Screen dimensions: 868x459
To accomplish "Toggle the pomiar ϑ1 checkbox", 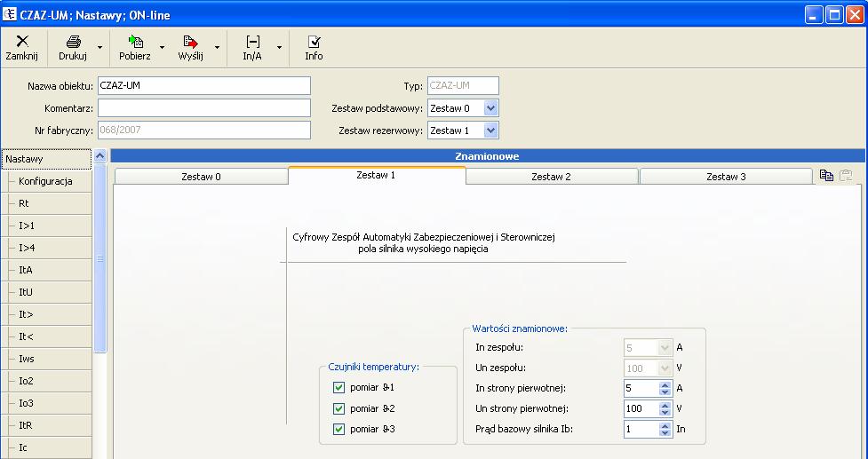I will (x=338, y=388).
